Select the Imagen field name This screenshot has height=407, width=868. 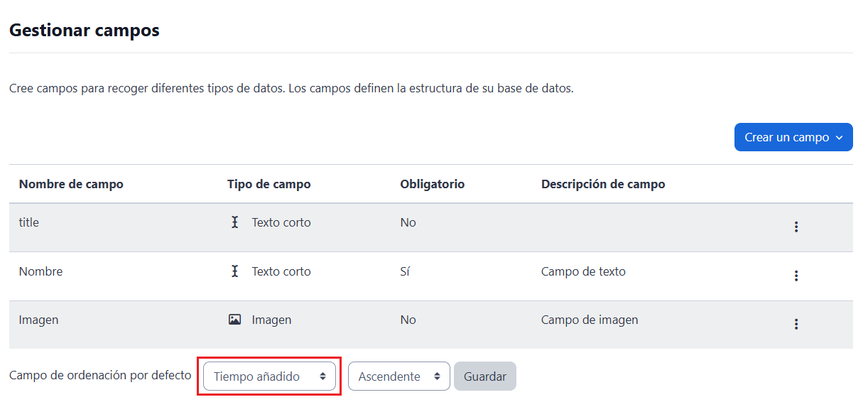38,320
